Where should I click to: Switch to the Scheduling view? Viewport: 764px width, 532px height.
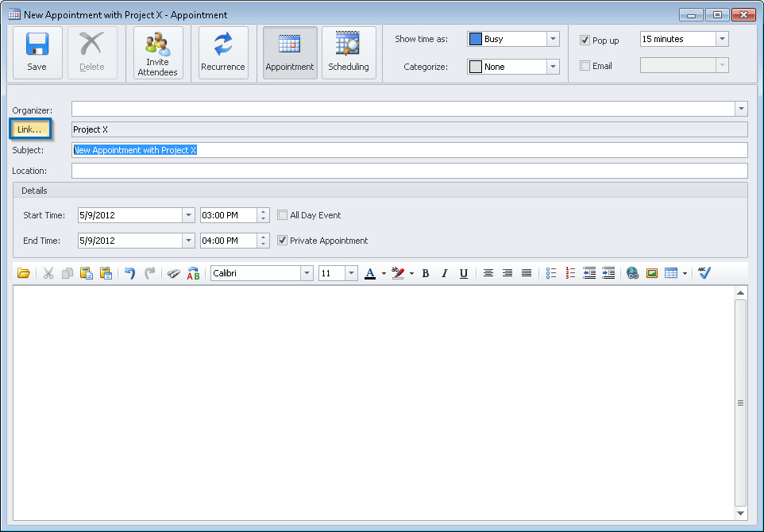(349, 52)
